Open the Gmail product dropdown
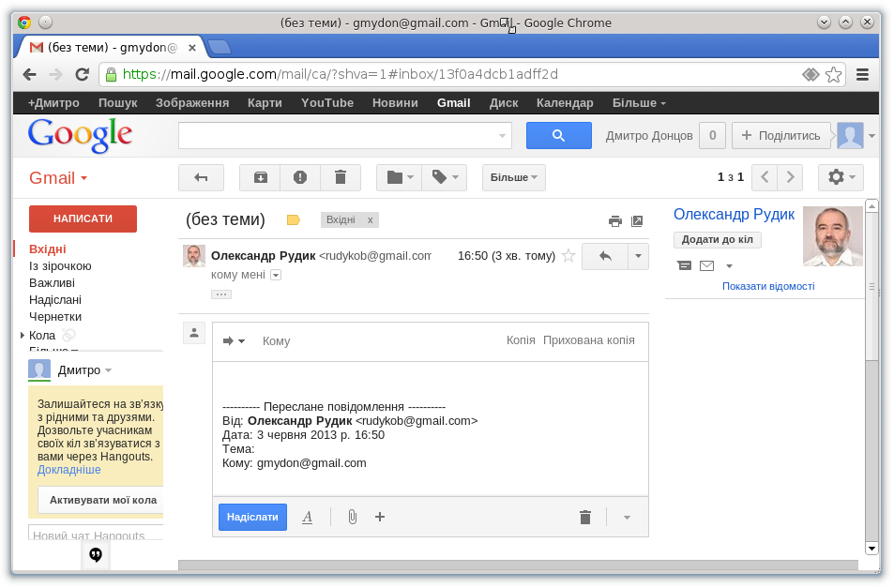Viewport: 894px width, 588px height. pyautogui.click(x=58, y=178)
